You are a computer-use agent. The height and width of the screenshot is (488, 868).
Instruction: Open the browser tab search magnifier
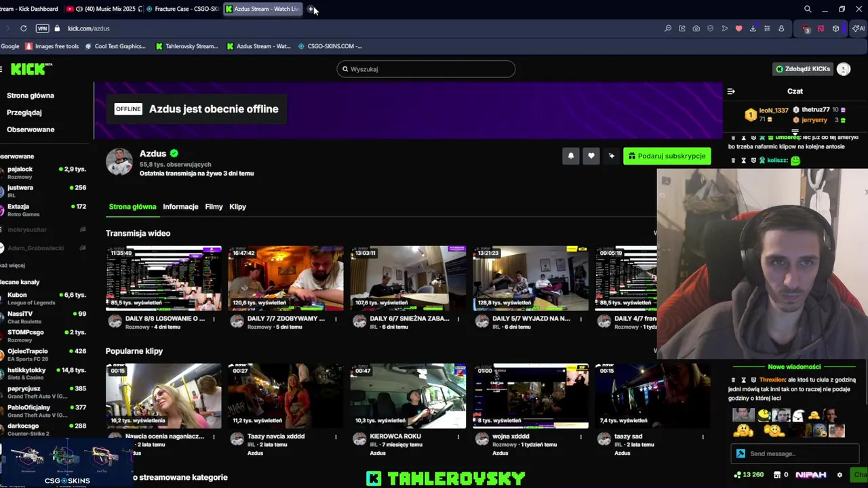pos(808,9)
